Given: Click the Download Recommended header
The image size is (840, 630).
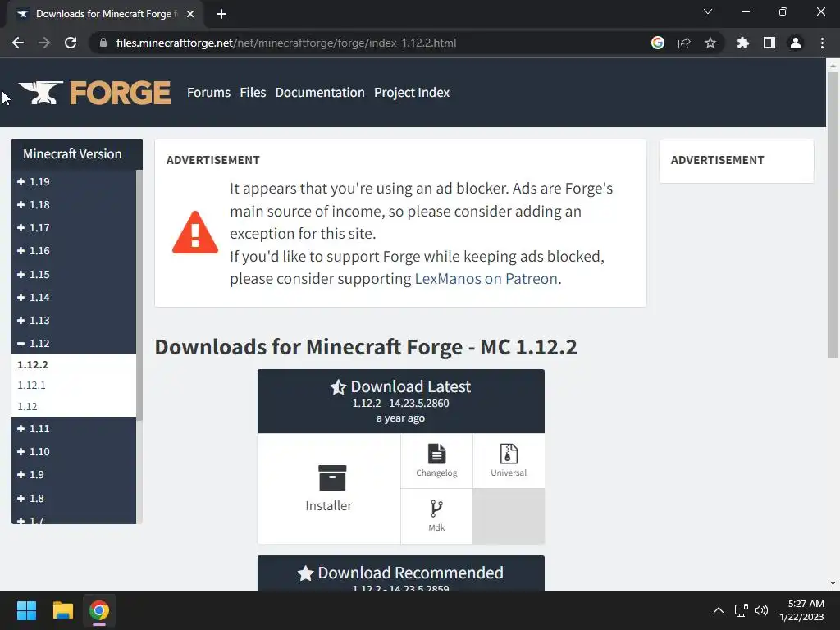Looking at the screenshot, I should pyautogui.click(x=400, y=573).
